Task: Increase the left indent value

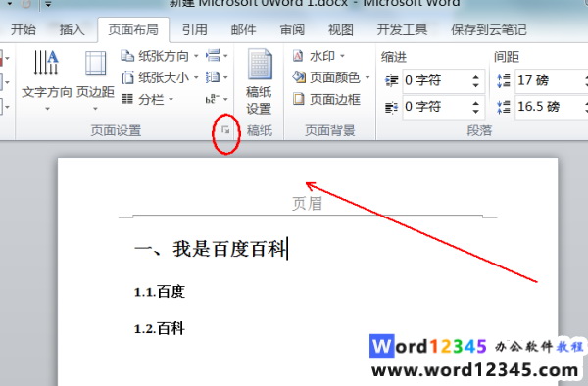Action: (x=475, y=77)
